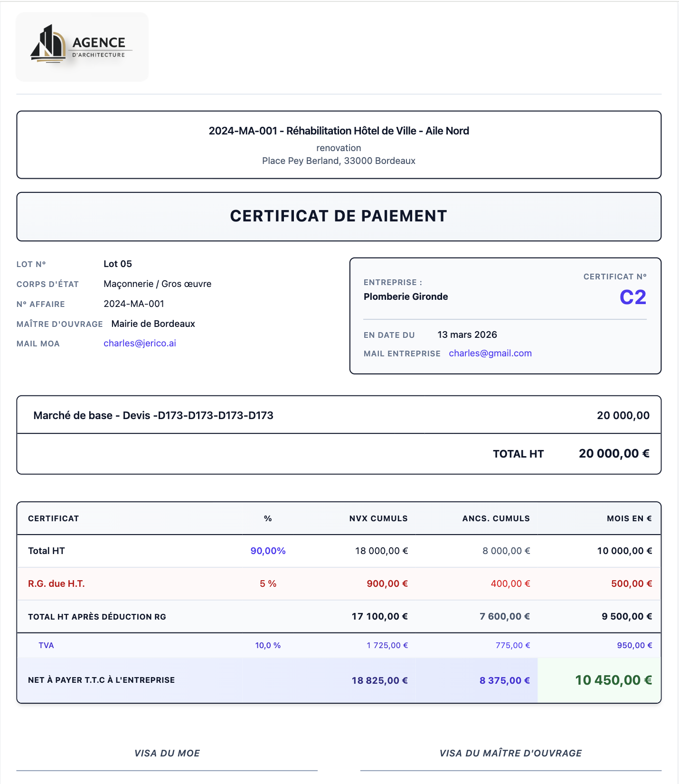Click the Lot 05 value
679x784 pixels.
[118, 264]
